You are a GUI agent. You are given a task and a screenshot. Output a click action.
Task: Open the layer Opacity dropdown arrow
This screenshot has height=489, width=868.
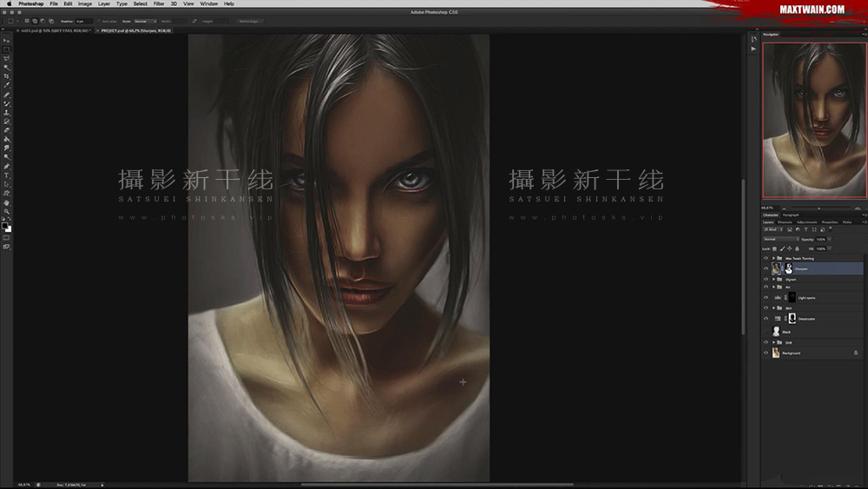(829, 239)
